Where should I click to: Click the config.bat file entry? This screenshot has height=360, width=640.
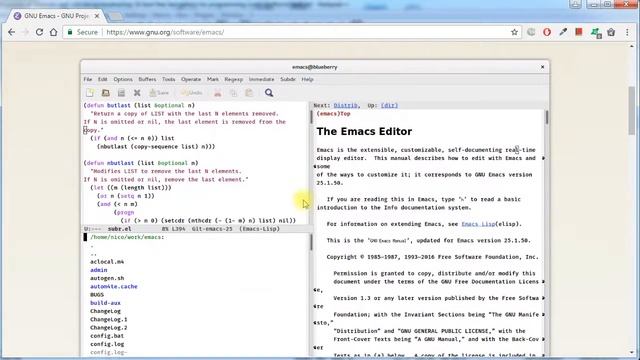[107, 336]
